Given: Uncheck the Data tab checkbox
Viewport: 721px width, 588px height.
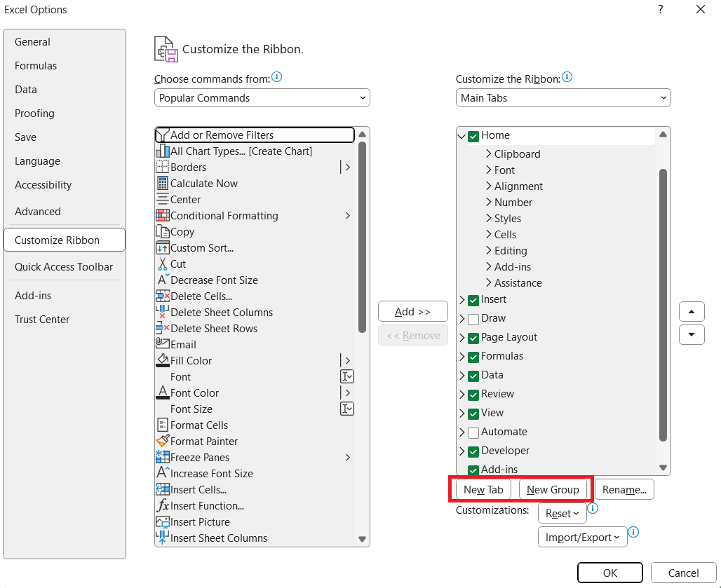Looking at the screenshot, I should [473, 376].
